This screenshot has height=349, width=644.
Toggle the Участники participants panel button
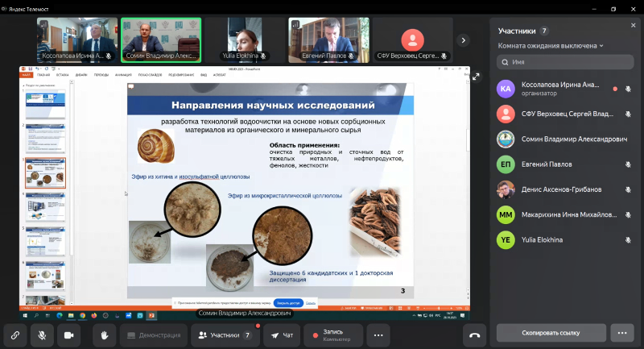(x=225, y=334)
